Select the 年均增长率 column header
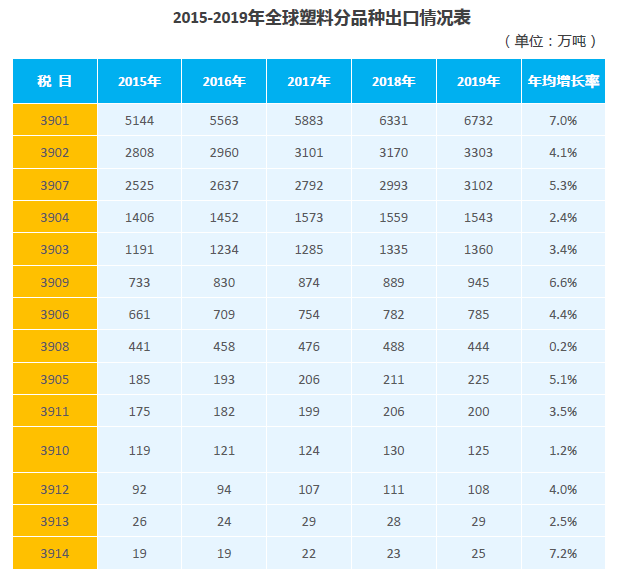The height and width of the screenshot is (586, 622). coord(563,81)
